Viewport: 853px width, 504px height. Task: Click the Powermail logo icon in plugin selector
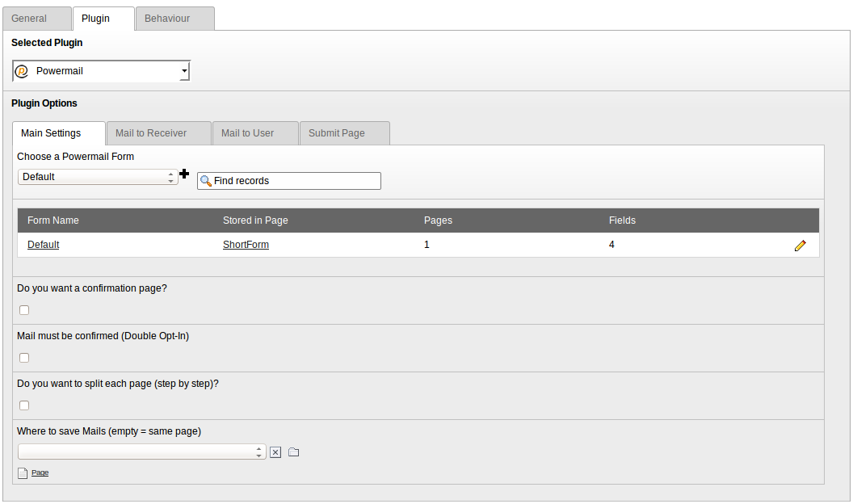pos(22,71)
